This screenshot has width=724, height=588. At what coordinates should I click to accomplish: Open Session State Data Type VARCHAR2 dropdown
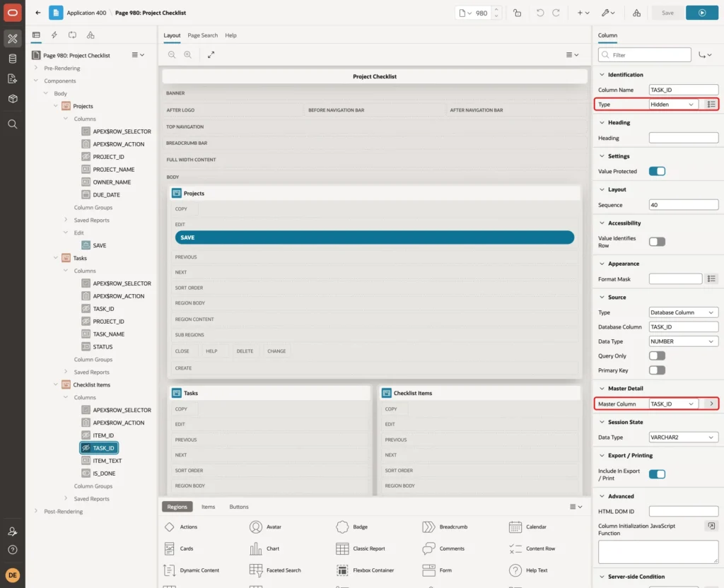[x=684, y=437]
